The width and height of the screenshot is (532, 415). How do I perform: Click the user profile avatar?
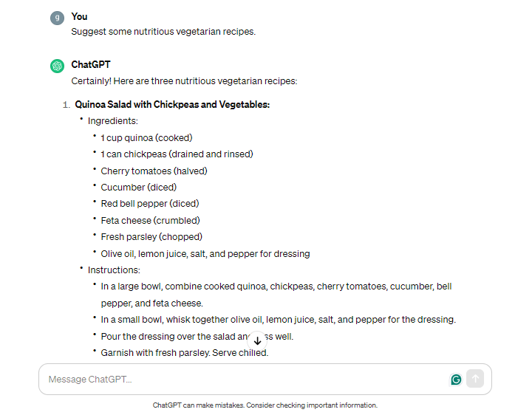pos(57,18)
